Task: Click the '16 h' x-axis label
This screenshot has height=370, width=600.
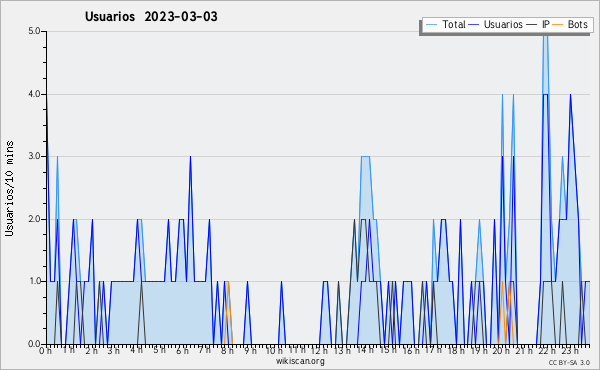Action: coord(411,351)
